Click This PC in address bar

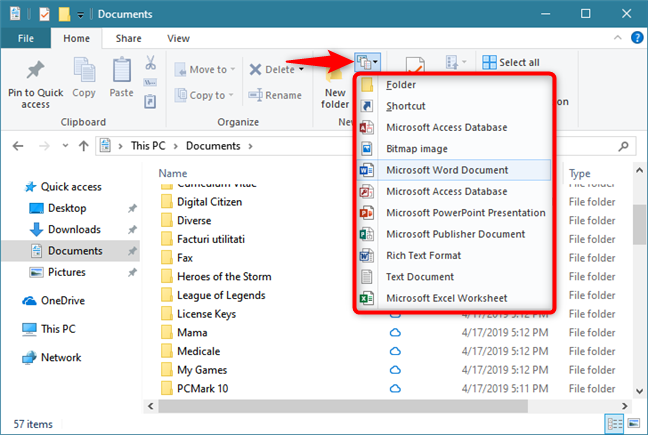point(148,146)
